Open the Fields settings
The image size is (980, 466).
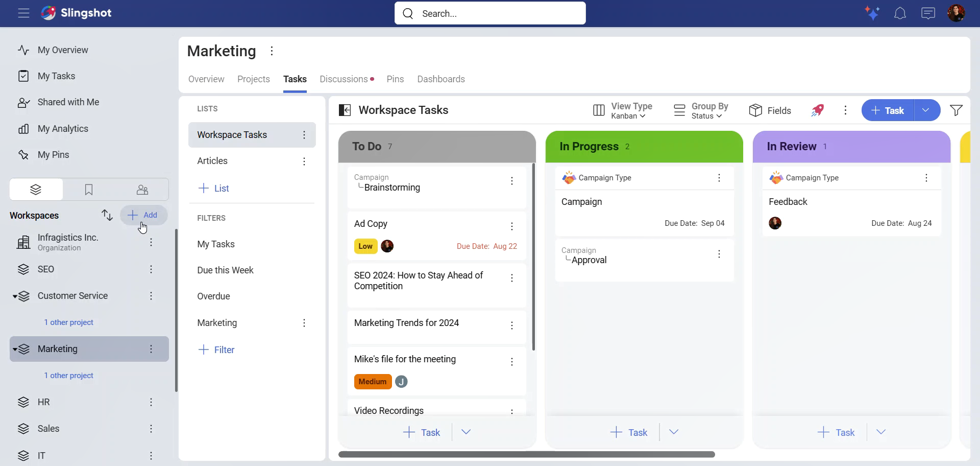pos(770,110)
